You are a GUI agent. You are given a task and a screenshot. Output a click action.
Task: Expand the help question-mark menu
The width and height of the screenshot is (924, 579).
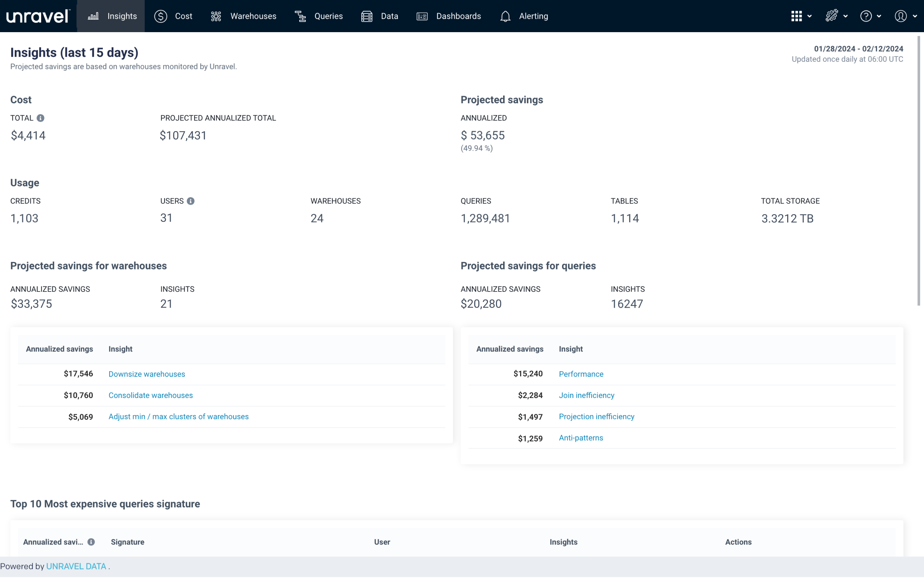(x=871, y=16)
